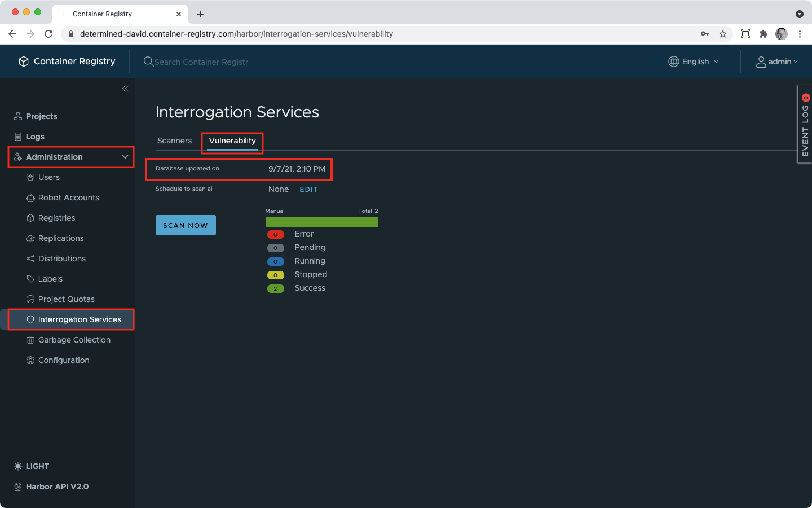Open Users via its people icon

click(30, 177)
